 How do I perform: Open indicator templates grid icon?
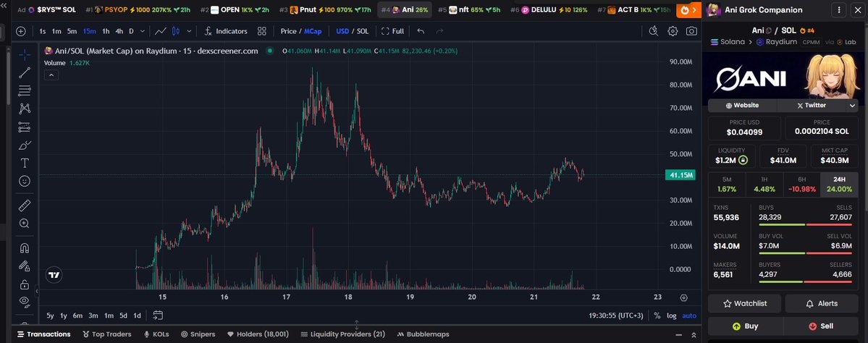point(262,31)
